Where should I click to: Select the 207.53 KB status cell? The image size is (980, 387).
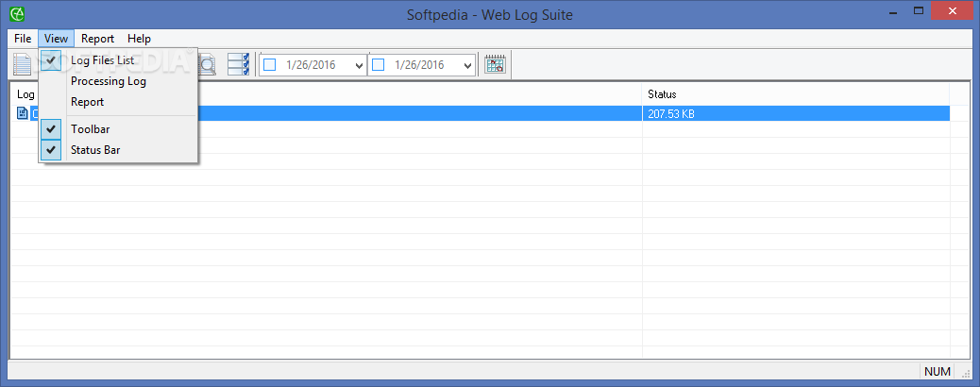tap(796, 114)
